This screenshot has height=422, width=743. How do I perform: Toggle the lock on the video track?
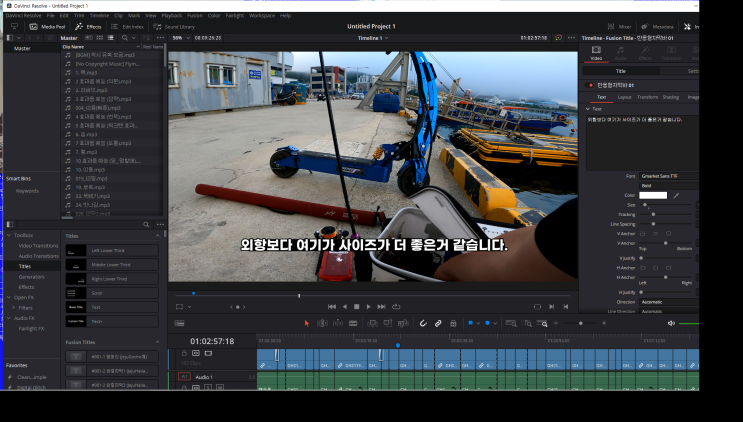(184, 353)
